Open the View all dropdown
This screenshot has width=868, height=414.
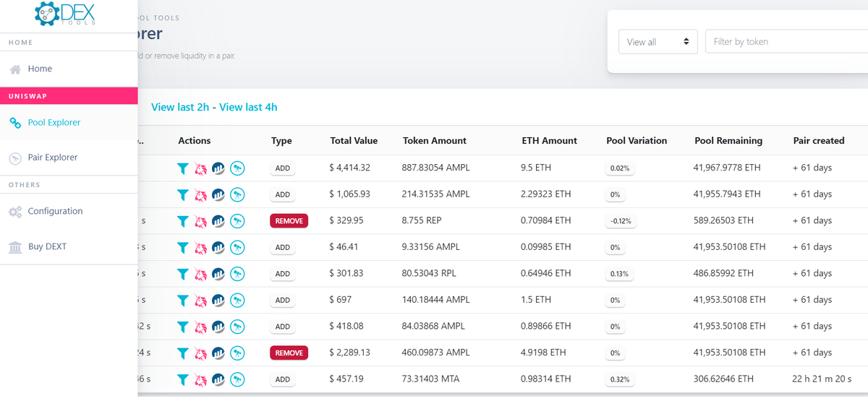[658, 42]
